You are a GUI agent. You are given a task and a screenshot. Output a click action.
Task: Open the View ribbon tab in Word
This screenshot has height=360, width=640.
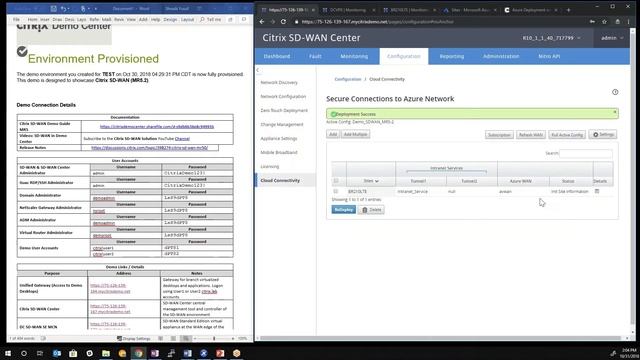tap(131, 19)
